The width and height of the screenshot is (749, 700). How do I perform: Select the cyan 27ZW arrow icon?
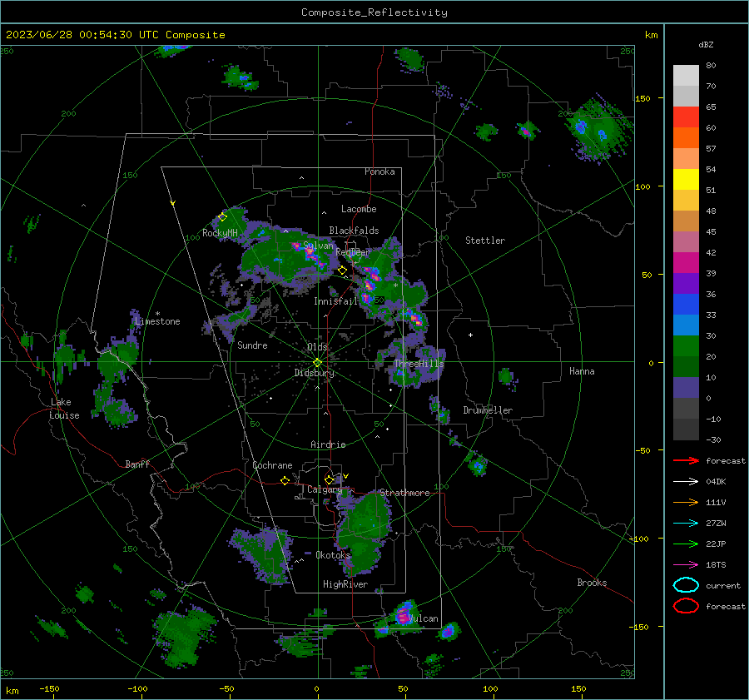point(686,524)
